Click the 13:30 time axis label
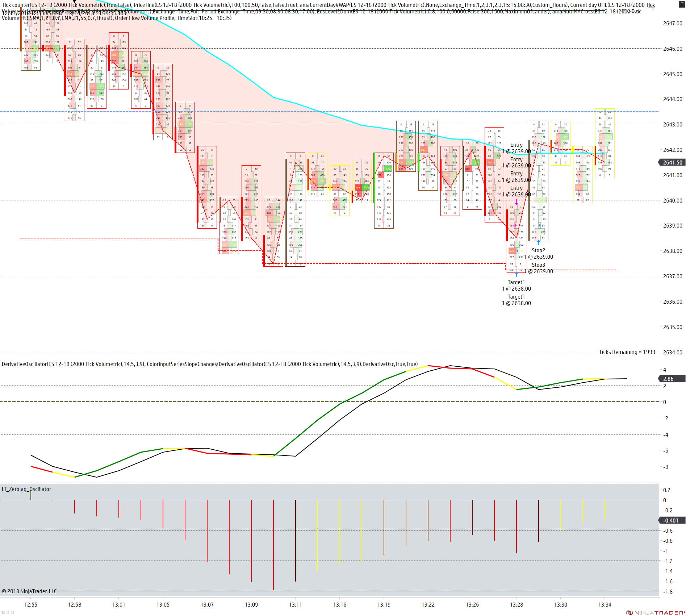This screenshot has height=616, width=686. click(561, 604)
